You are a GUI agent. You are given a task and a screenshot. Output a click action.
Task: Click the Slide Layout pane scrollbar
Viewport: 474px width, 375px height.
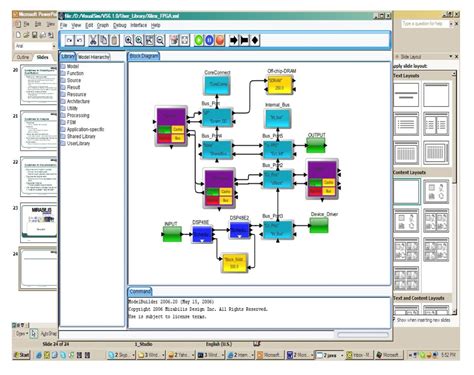coord(454,193)
